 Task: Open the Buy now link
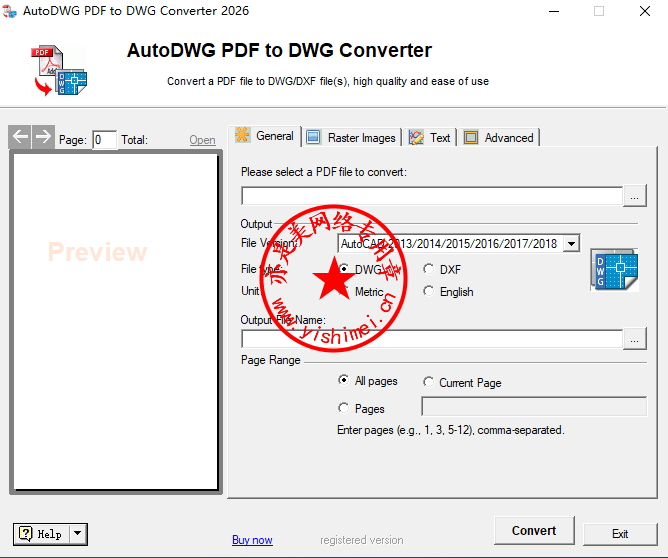252,540
